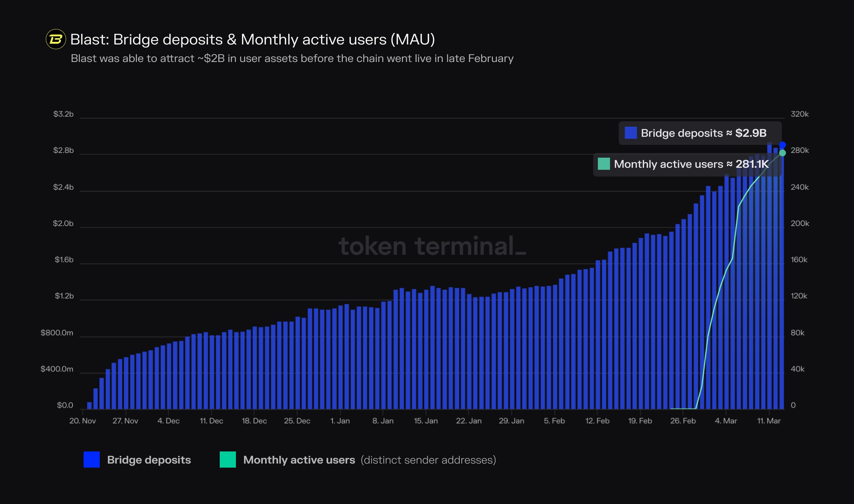Click the token terminal_ watermark
The height and width of the screenshot is (504, 854).
432,246
